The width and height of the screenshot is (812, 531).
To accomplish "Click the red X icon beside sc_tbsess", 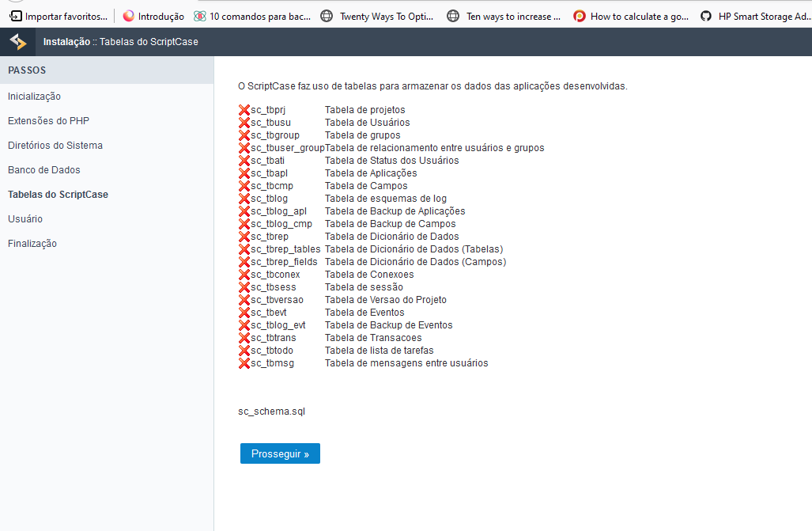I will [244, 287].
